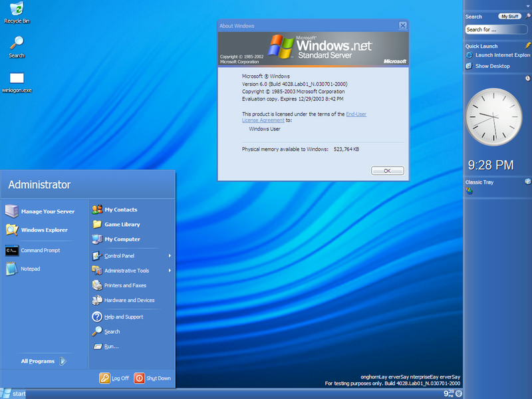This screenshot has height=399, width=532.
Task: Expand the Control Panel submenu arrow
Action: point(170,256)
